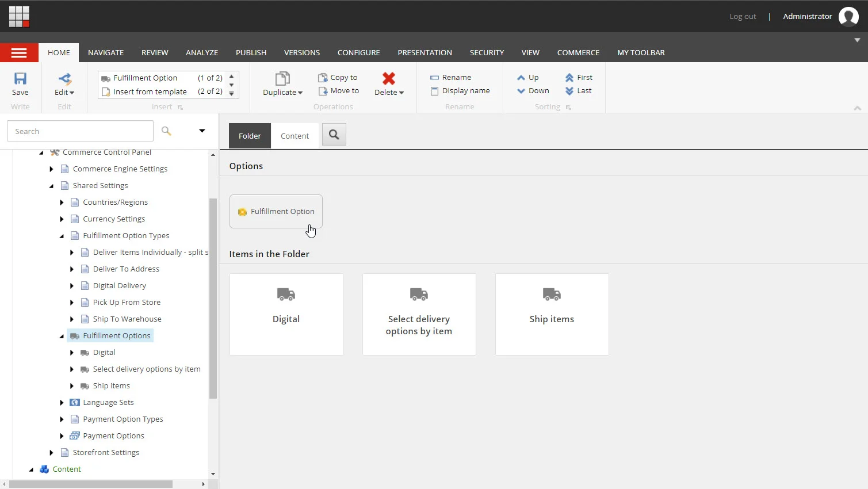Open Select delivery options by item tile
Image resolution: width=868 pixels, height=489 pixels.
[419, 314]
